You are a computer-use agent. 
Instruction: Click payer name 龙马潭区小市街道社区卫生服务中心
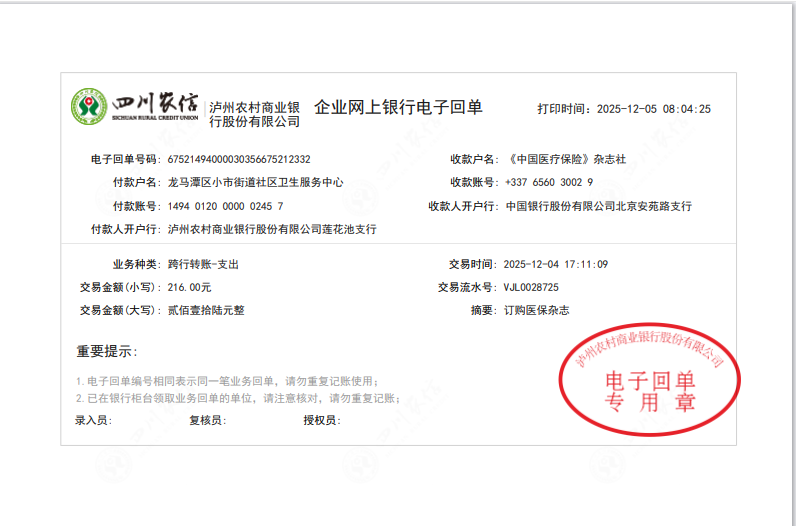(255, 183)
